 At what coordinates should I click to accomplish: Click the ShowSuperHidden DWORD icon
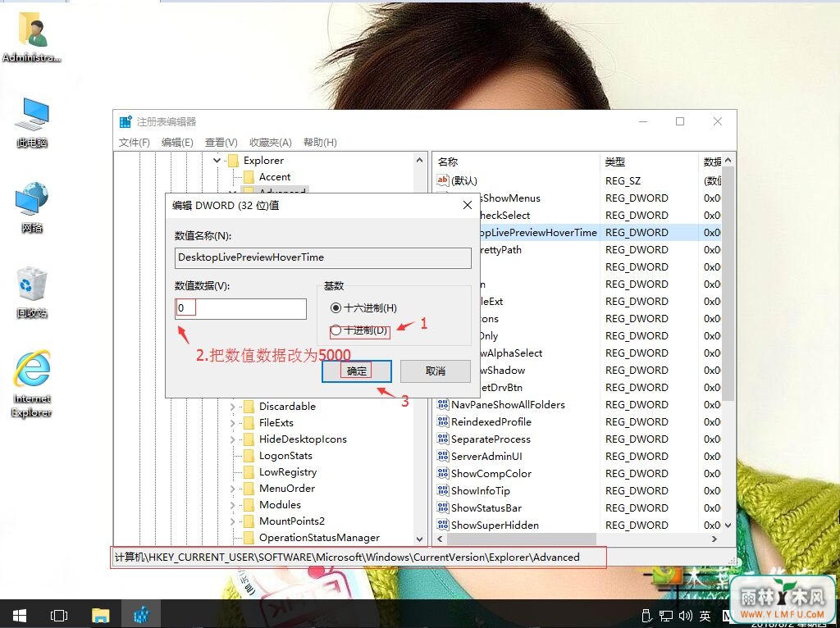point(442,524)
